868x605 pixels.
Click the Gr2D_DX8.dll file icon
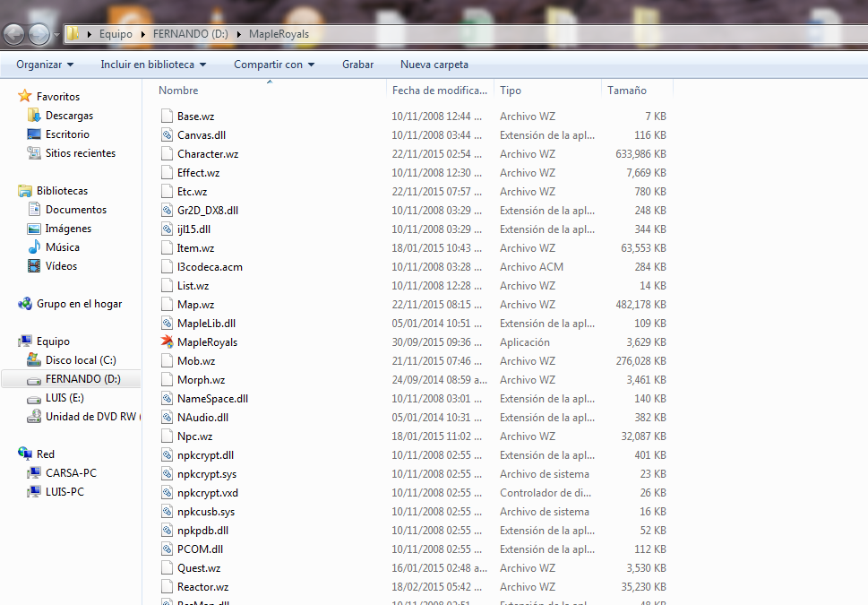click(168, 210)
